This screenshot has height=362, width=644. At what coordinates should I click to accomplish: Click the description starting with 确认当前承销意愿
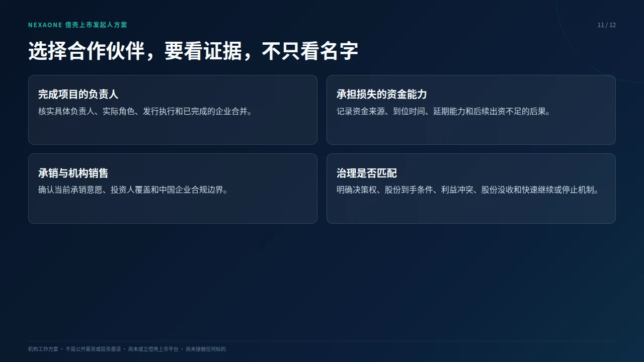[133, 191]
